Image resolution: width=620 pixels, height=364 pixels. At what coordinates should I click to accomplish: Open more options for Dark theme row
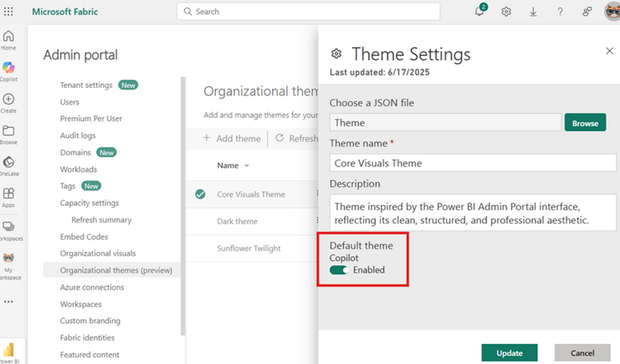tap(317, 220)
